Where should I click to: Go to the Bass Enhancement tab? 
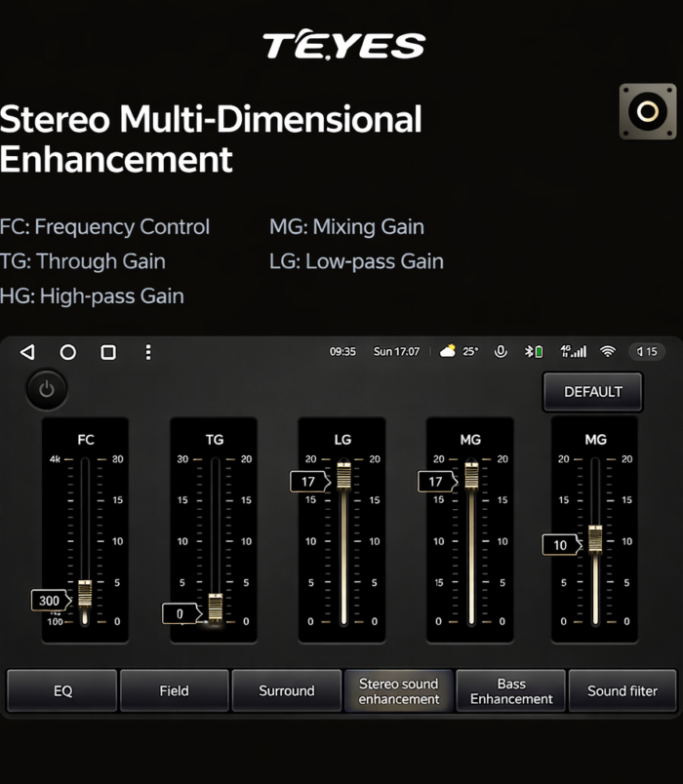[x=511, y=690]
